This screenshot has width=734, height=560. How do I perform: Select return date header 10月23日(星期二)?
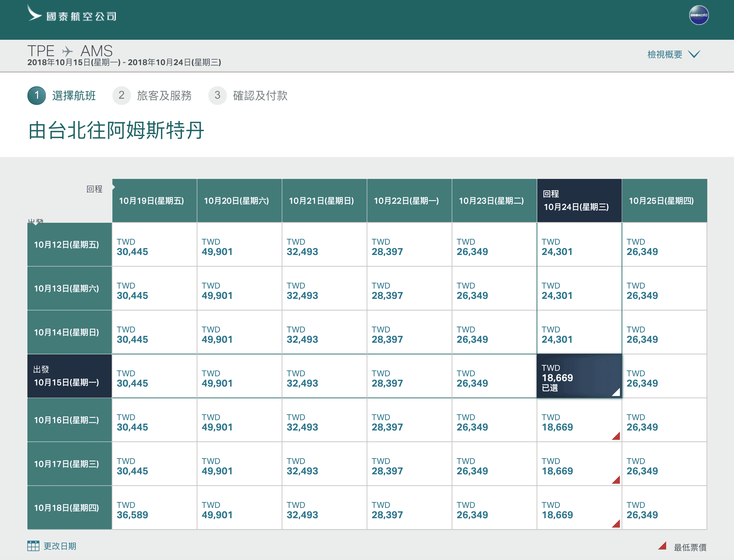494,200
